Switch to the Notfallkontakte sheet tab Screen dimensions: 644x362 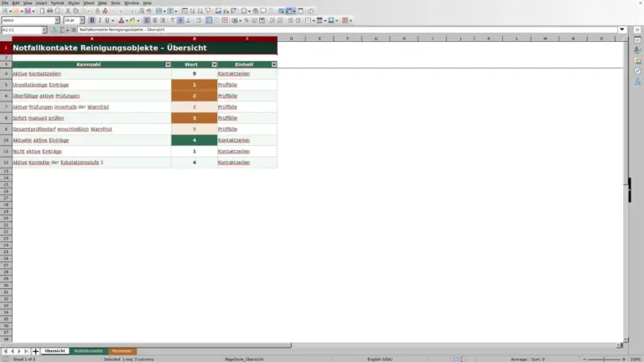(x=88, y=351)
